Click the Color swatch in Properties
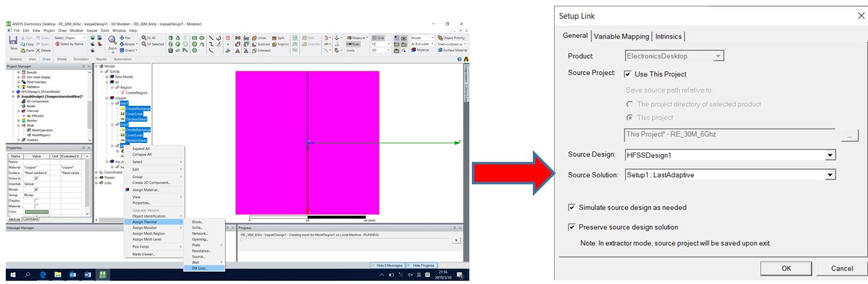868x284 pixels. [x=36, y=212]
